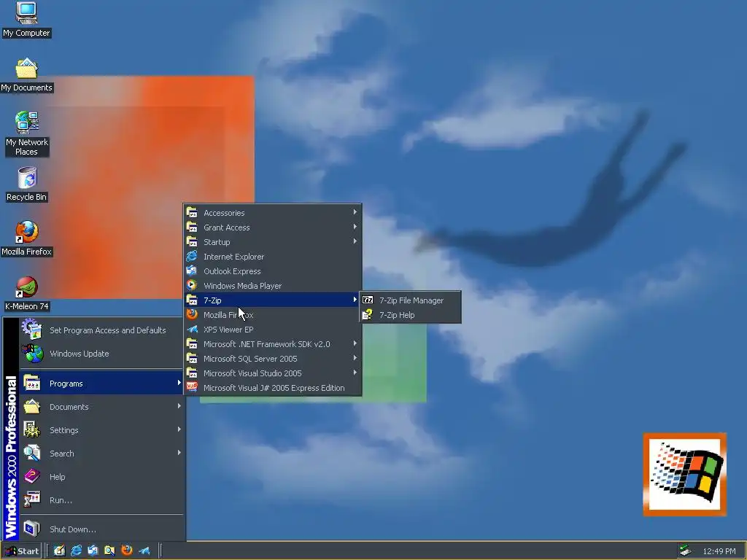Click Search magnifier icon in Start menu
Viewport: 747px width, 560px height.
[x=32, y=453]
